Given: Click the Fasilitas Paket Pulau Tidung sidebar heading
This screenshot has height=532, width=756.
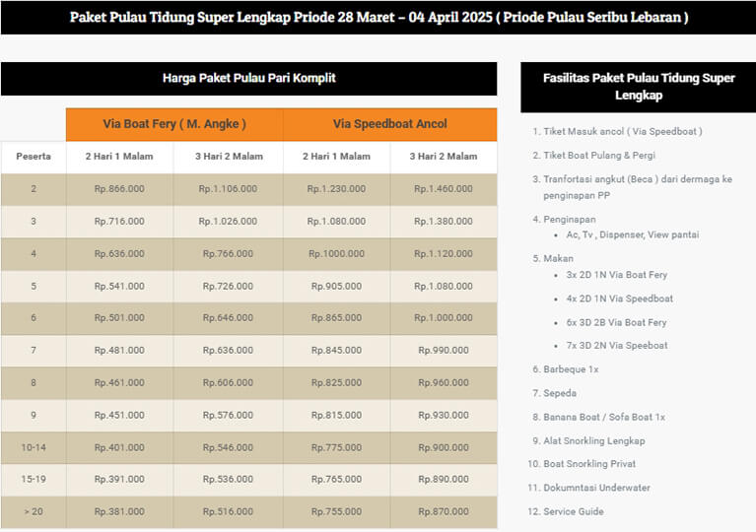Looking at the screenshot, I should coord(639,87).
